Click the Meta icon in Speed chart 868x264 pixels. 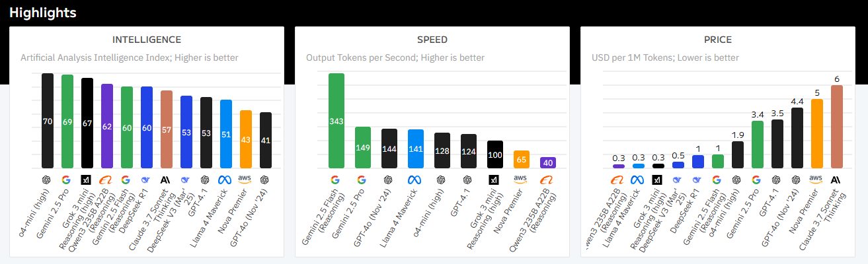tap(415, 180)
